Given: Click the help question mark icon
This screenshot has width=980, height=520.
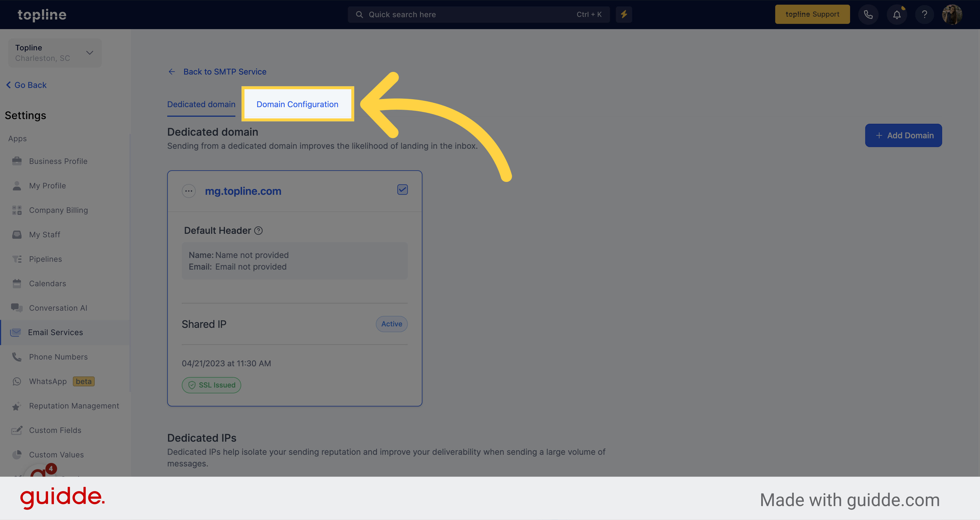Looking at the screenshot, I should [x=923, y=14].
